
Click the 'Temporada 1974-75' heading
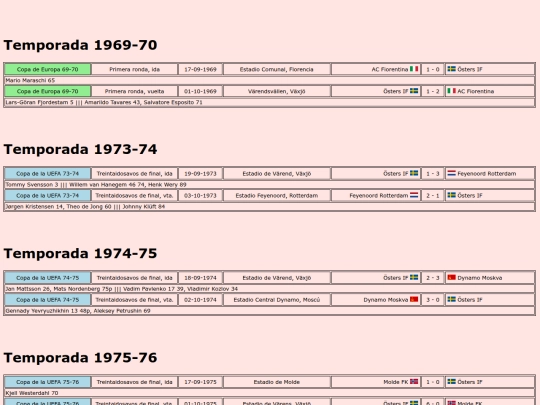pos(80,253)
